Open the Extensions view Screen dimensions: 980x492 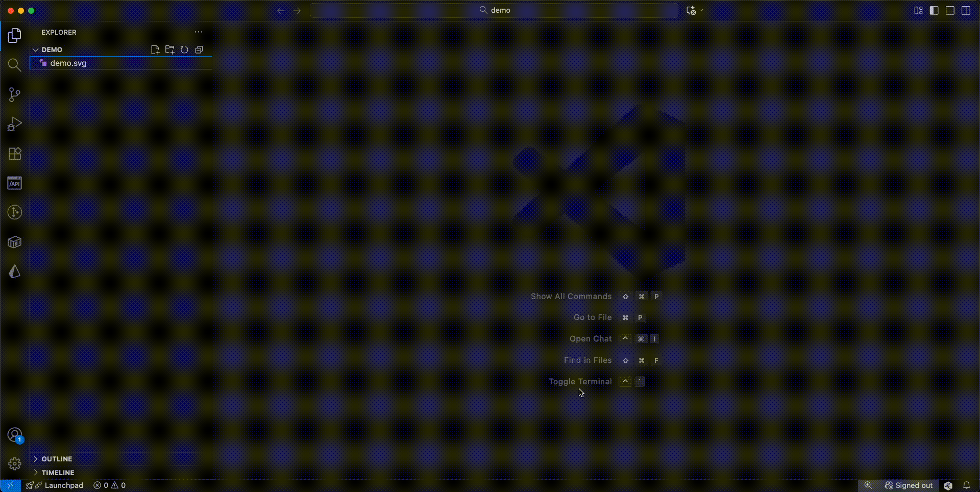(x=15, y=154)
